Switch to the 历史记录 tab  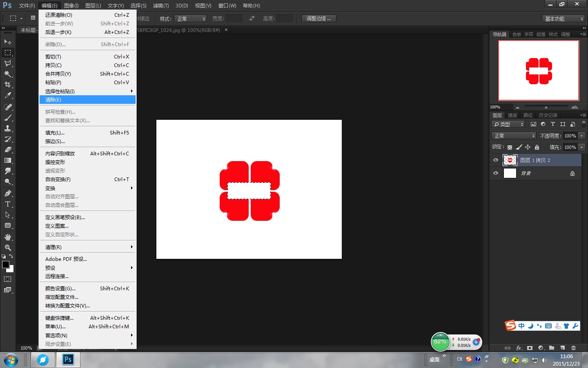point(548,115)
